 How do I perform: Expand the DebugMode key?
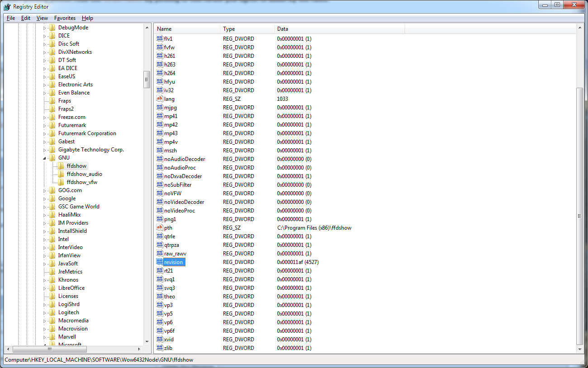[x=45, y=28]
